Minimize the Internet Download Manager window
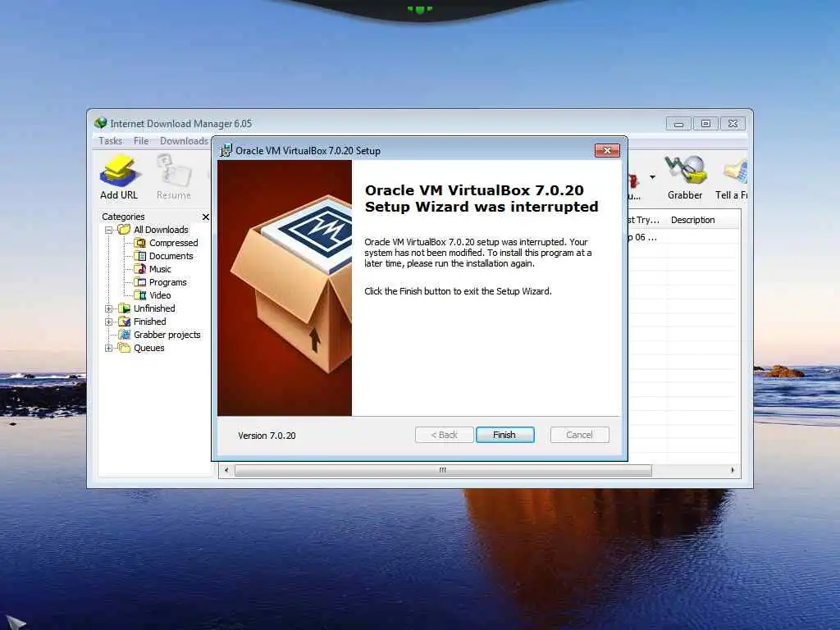 (678, 124)
